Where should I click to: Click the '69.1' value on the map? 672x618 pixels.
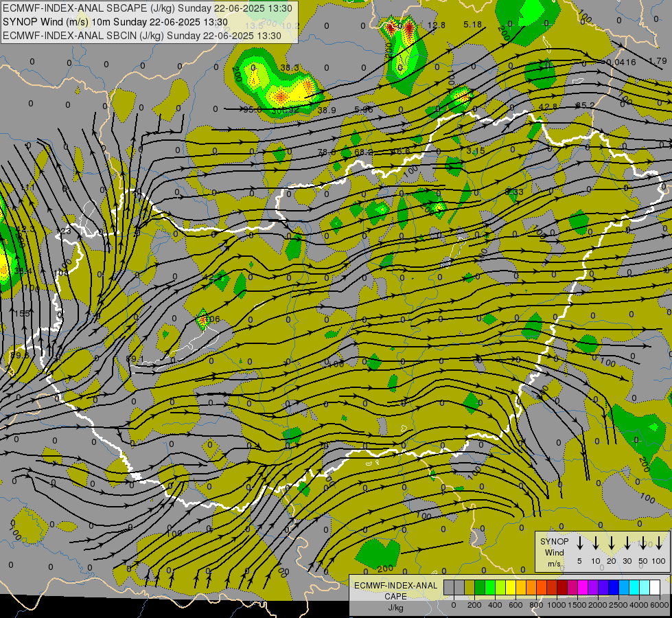click(x=135, y=358)
